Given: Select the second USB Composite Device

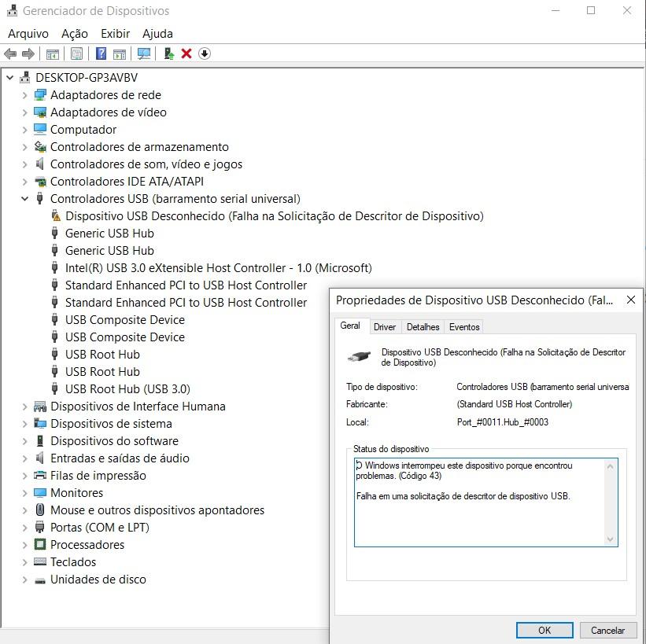Looking at the screenshot, I should click(x=125, y=337).
